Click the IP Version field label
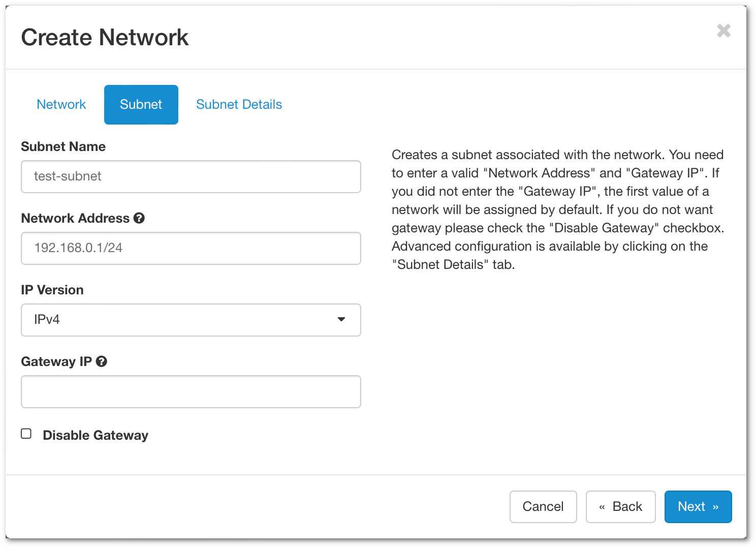Image resolution: width=756 pixels, height=548 pixels. point(52,290)
